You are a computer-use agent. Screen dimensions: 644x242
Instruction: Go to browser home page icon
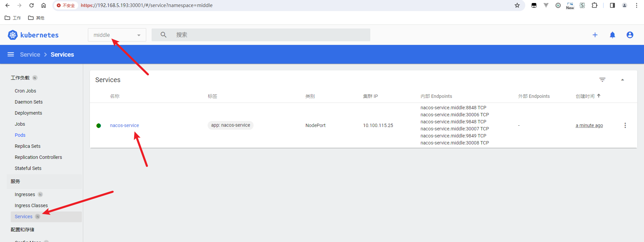click(x=44, y=5)
